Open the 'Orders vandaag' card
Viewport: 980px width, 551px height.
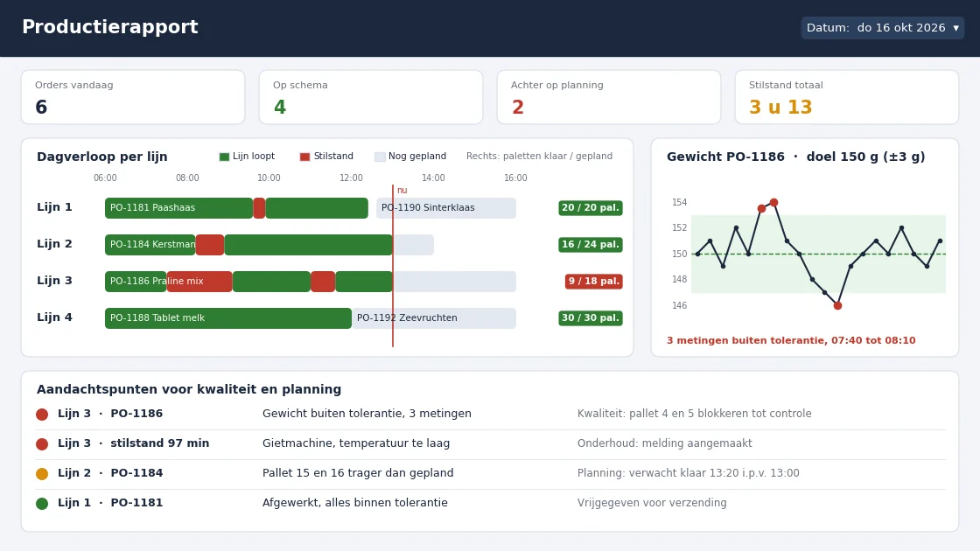point(133,97)
